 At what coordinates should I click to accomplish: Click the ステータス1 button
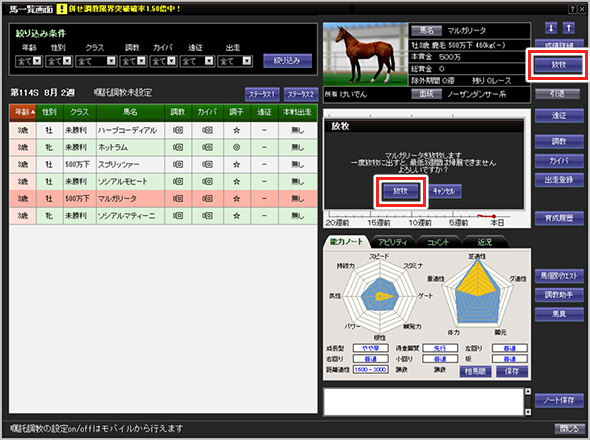[x=262, y=94]
